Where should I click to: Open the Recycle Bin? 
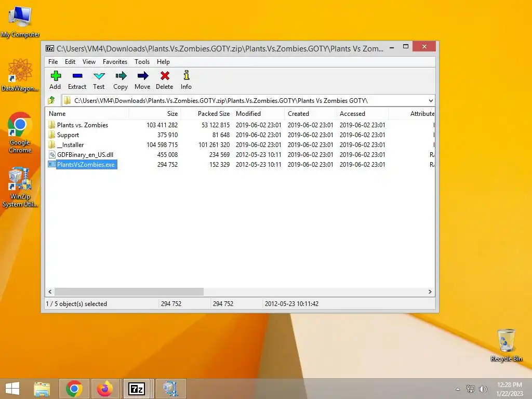click(x=506, y=345)
